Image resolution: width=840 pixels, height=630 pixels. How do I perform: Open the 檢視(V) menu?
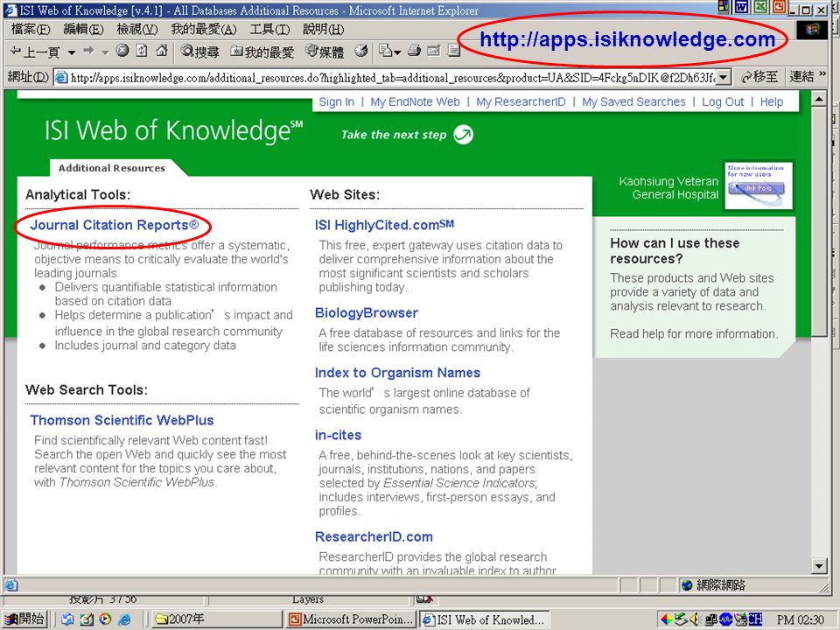[137, 29]
